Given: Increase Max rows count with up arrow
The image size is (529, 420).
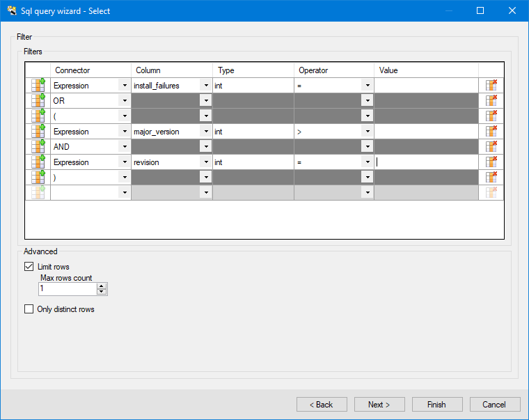Looking at the screenshot, I should point(102,286).
